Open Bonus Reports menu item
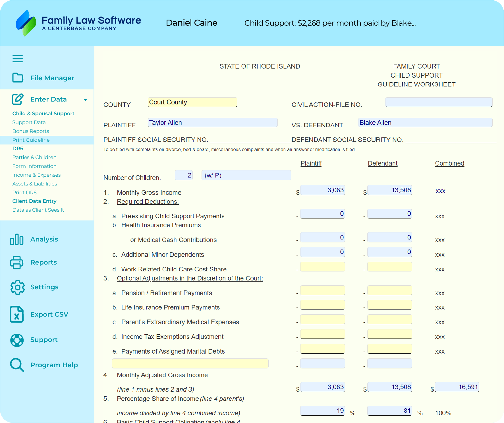 [x=31, y=131]
